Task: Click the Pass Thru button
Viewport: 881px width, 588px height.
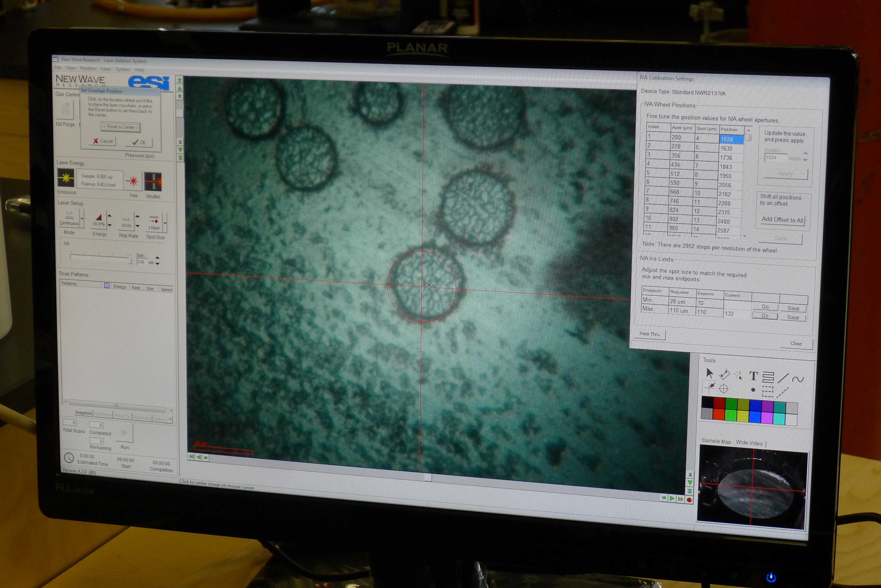Action: [649, 334]
